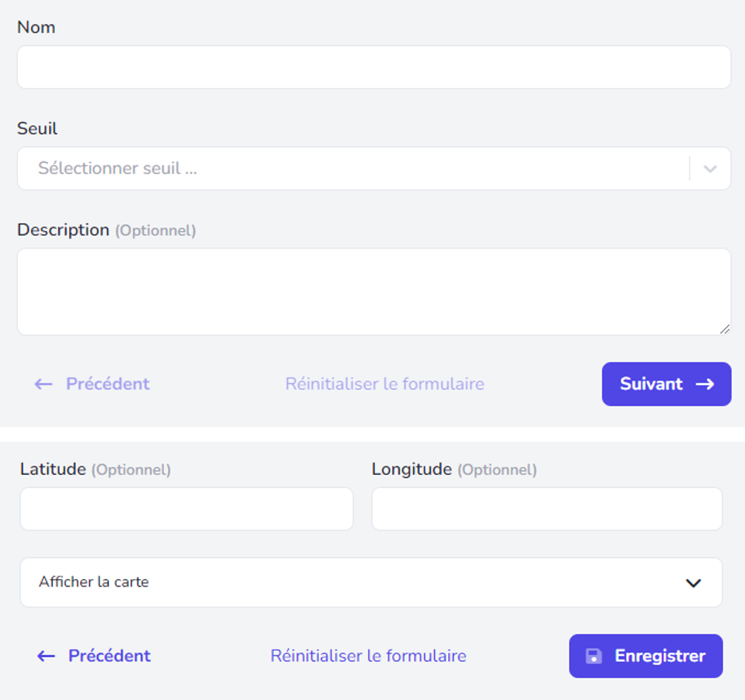Click the Latitude input field

pyautogui.click(x=186, y=509)
